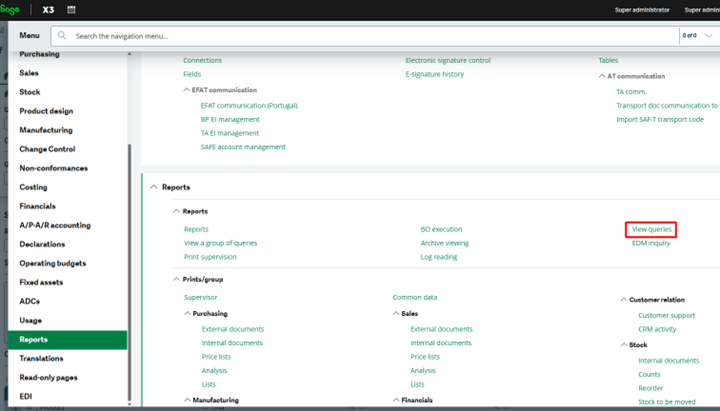Open the Print supervision link
Viewport: 720px width, 411px height.
pyautogui.click(x=210, y=257)
